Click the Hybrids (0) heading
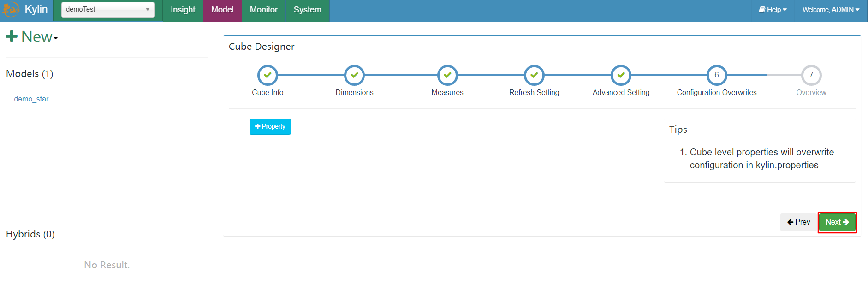 pyautogui.click(x=30, y=234)
